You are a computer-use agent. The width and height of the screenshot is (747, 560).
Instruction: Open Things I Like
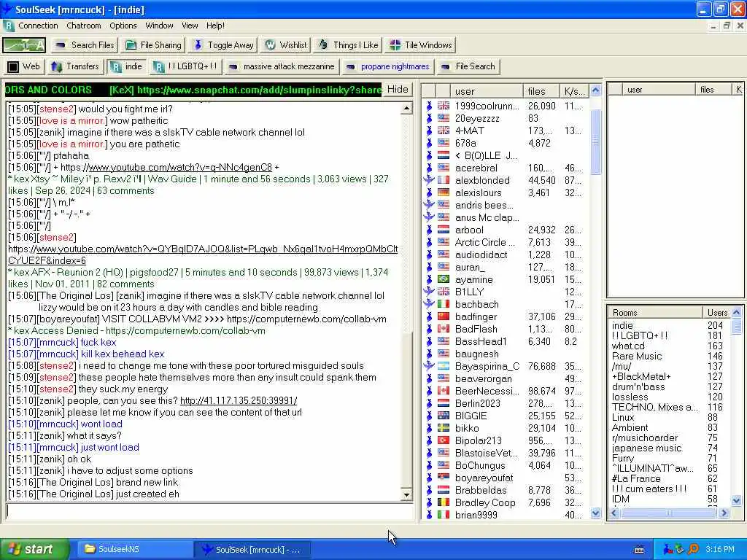pos(348,45)
